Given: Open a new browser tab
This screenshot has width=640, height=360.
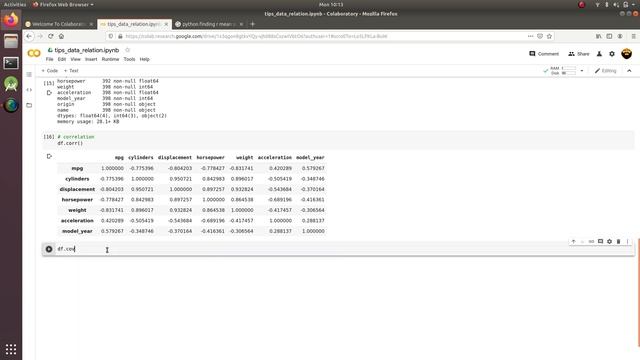Looking at the screenshot, I should 252,24.
